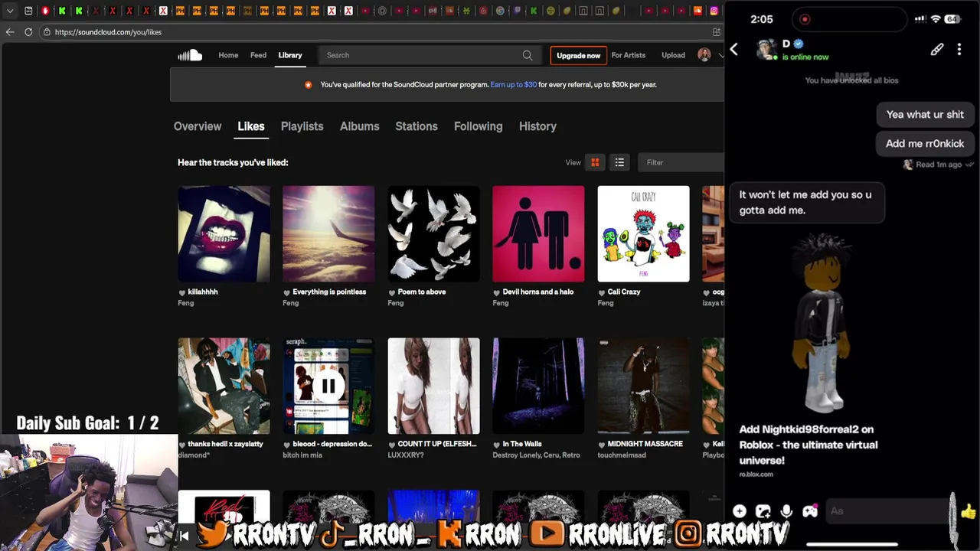Click the Yea what ur shit message bubble

[x=925, y=115]
